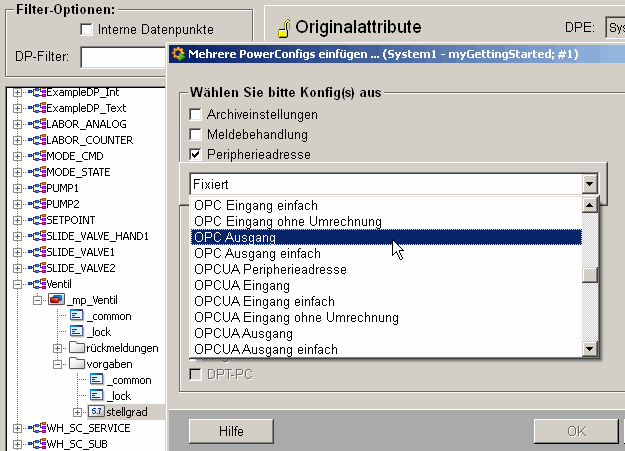Expand the LABOR_ANALOG tree node

(x=19, y=124)
